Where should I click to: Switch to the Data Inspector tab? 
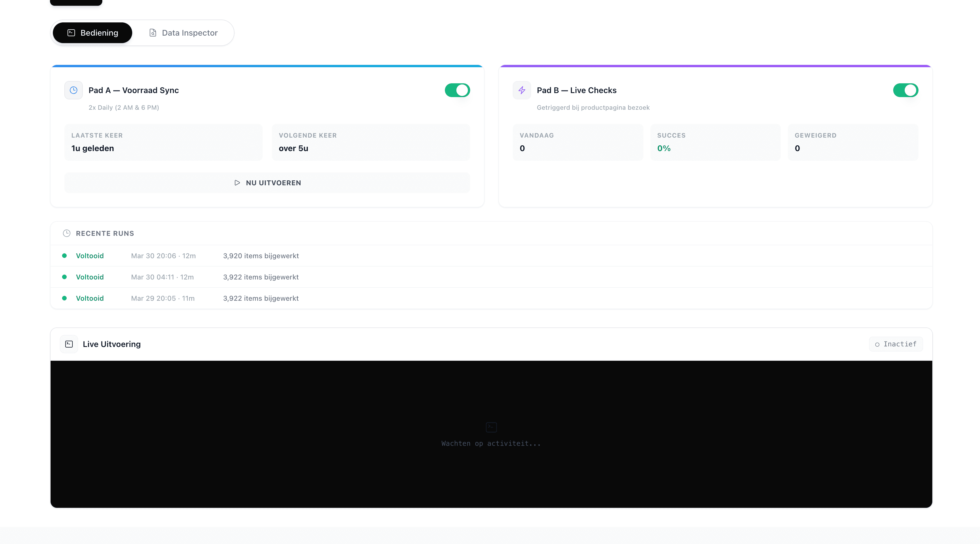[x=183, y=33]
